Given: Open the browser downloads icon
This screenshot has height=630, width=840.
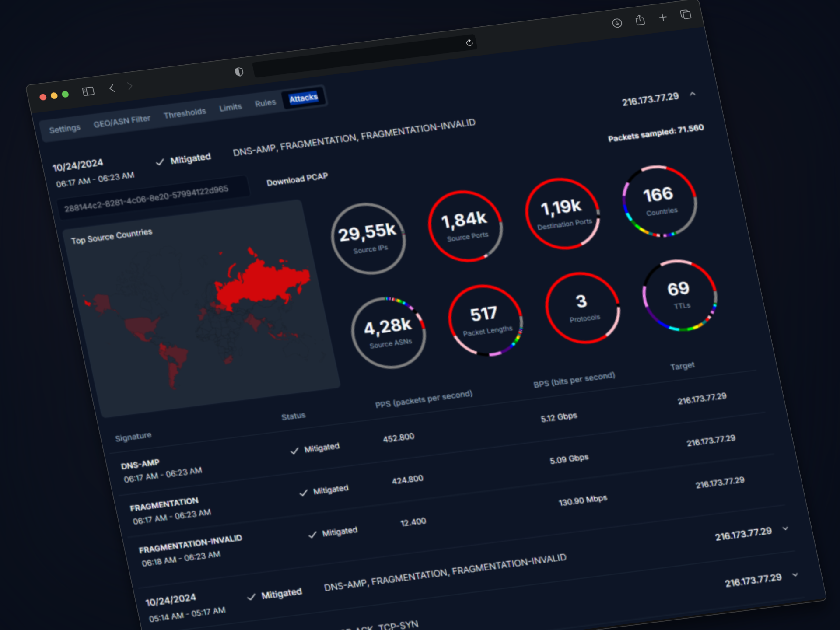Looking at the screenshot, I should tap(617, 23).
